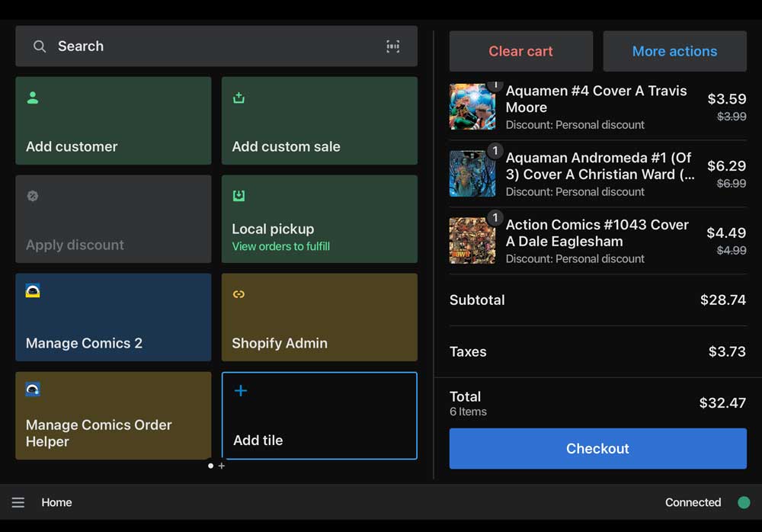Screen dimensions: 762x532
Task: Click the quantity badge on Action Comics #1043
Action: pos(495,217)
